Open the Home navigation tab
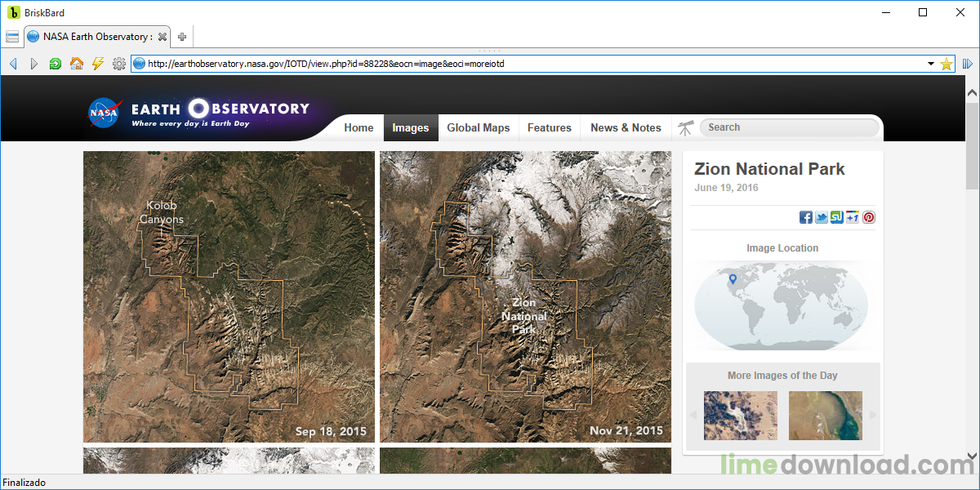 [x=359, y=127]
